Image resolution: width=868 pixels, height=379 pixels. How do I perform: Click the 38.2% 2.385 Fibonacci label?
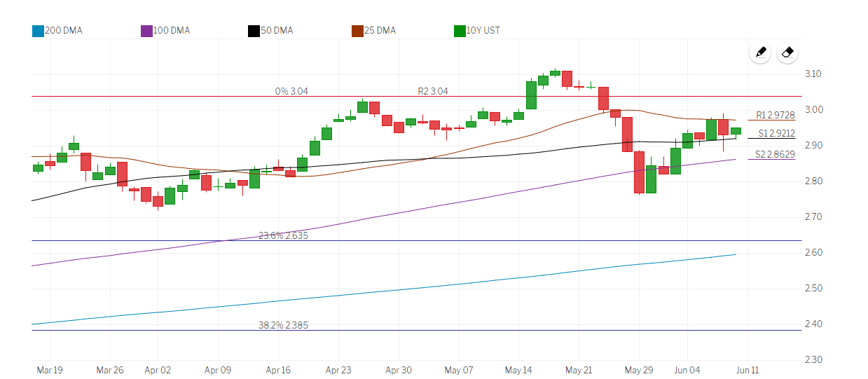point(283,325)
